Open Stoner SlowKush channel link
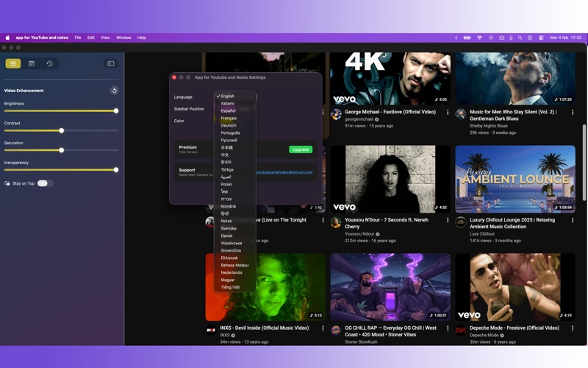 click(361, 342)
